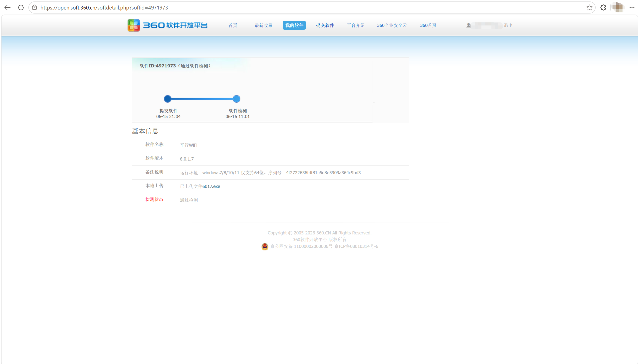Click the police badge icon in footer
The height and width of the screenshot is (364, 639).
tap(264, 246)
